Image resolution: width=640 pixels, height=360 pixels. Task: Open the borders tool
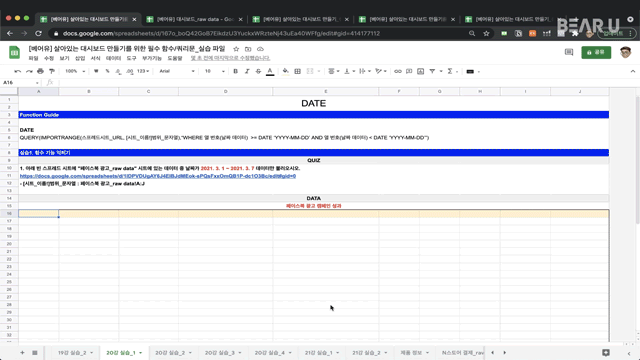(298, 71)
